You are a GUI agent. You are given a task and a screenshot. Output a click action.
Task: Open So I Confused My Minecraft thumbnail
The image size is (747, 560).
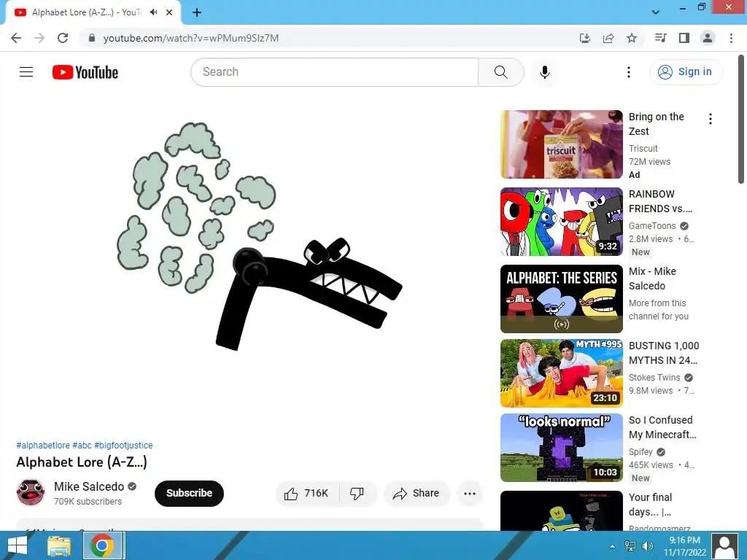click(x=561, y=448)
